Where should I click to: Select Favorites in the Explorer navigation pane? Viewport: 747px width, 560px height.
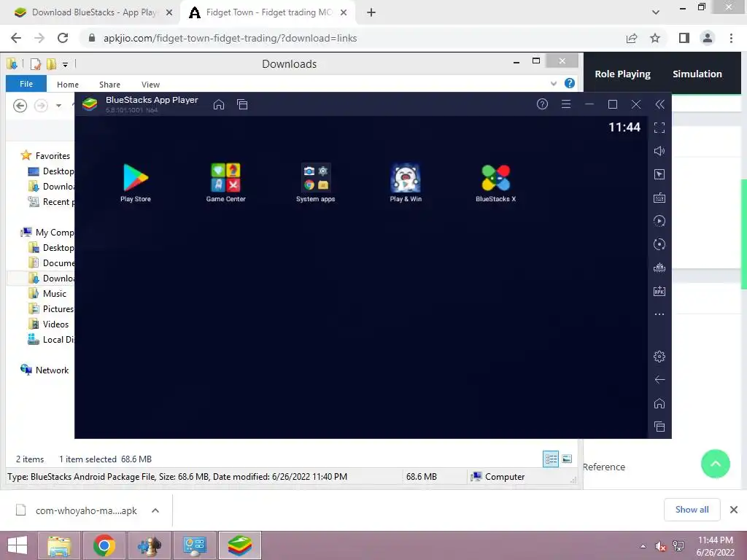pyautogui.click(x=45, y=156)
